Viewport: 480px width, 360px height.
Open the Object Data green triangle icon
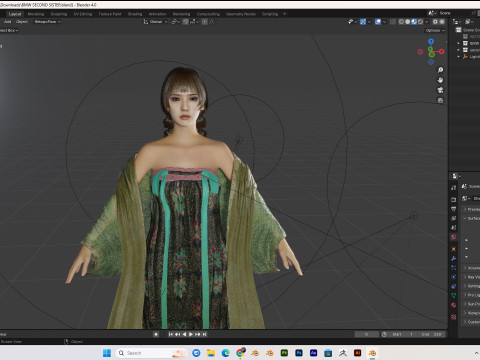coord(454,295)
